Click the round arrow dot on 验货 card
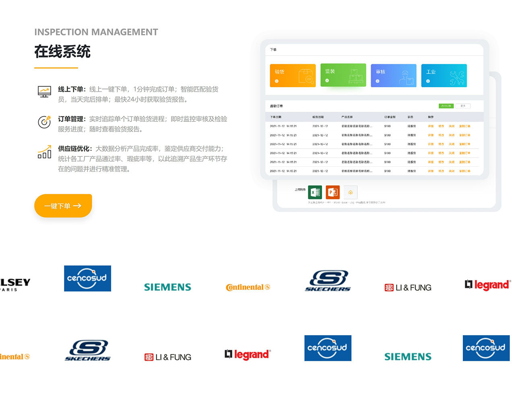532x398 pixels. click(x=277, y=81)
